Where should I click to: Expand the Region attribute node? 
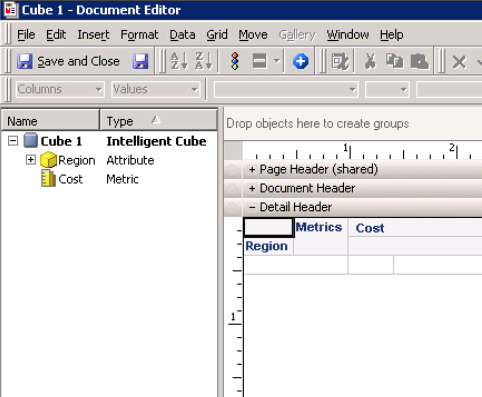[30, 160]
